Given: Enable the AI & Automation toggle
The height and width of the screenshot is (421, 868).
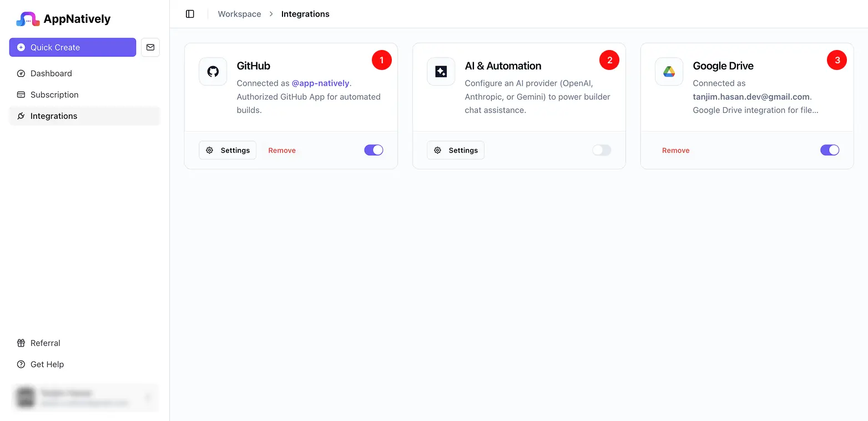Looking at the screenshot, I should point(602,150).
